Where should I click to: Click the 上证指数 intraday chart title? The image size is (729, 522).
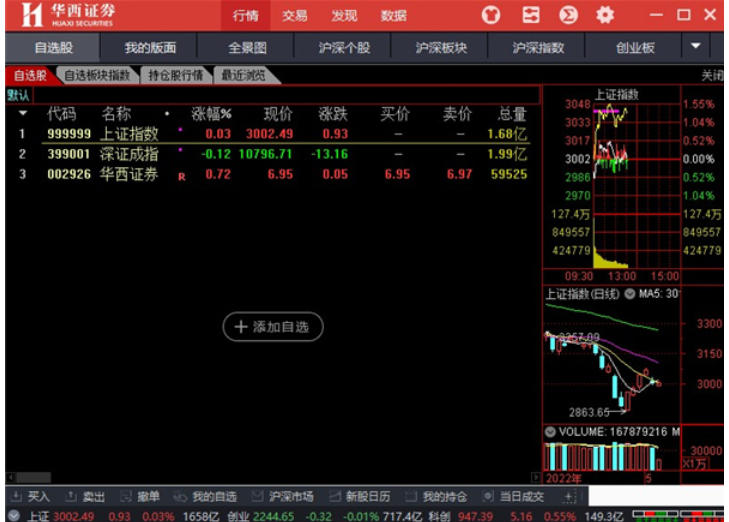pos(616,94)
